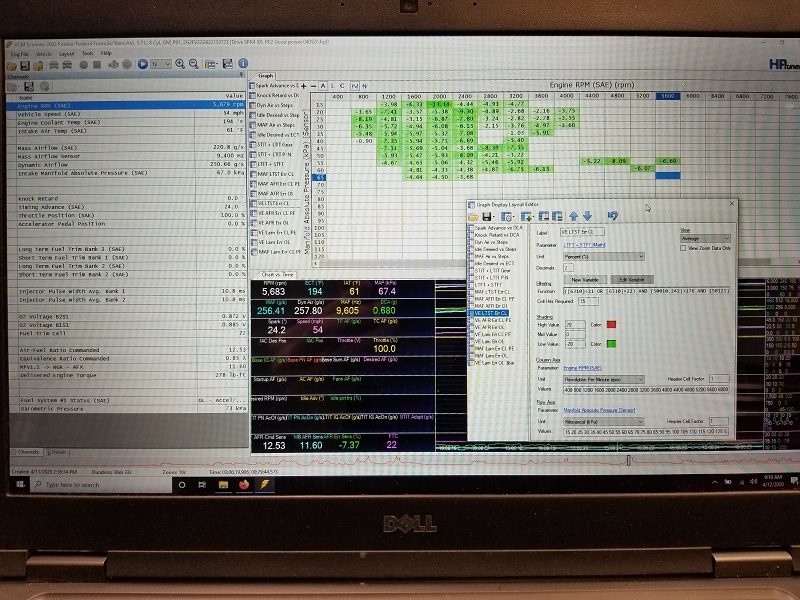Select LTFT + STFT in the graph list

click(267, 164)
